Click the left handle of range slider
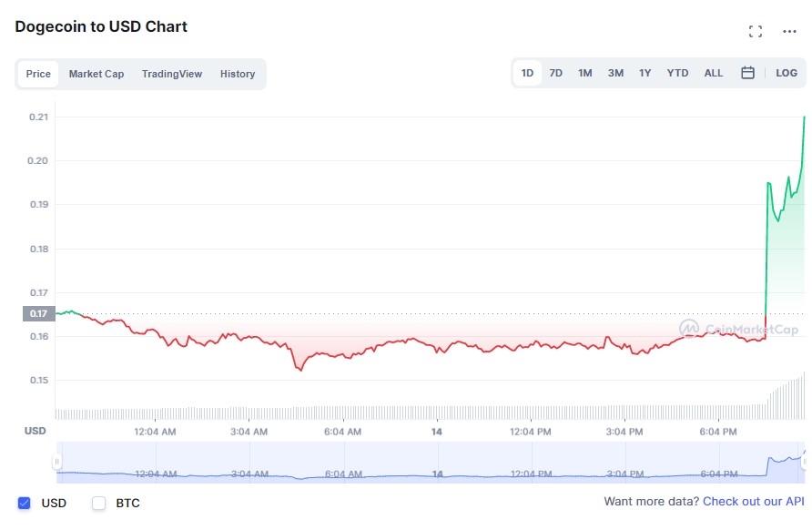This screenshot has height=530, width=812. click(57, 462)
